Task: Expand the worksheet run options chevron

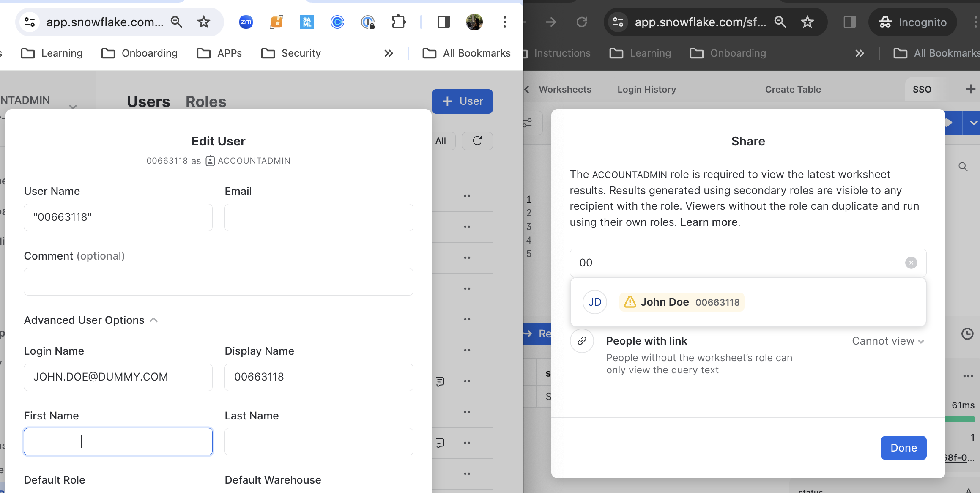Action: click(973, 123)
